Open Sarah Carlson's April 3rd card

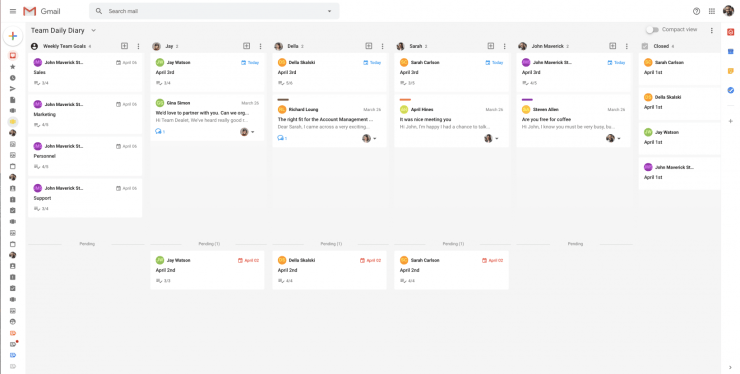[452, 72]
